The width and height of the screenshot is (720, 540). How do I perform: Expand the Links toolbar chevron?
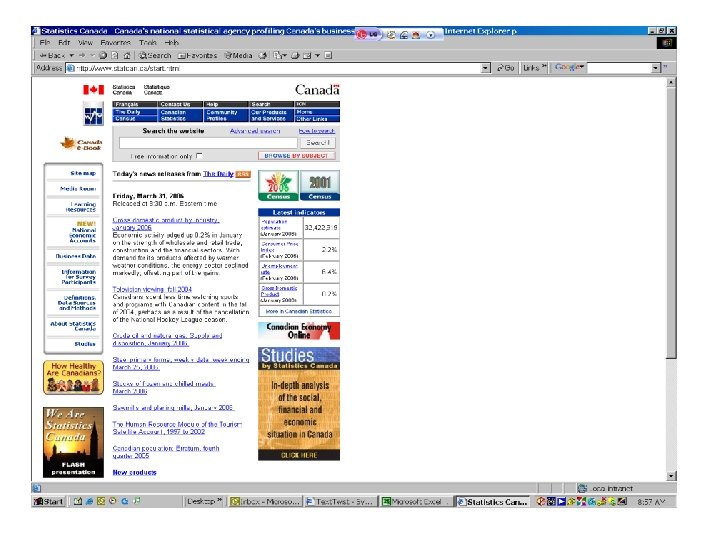point(544,67)
